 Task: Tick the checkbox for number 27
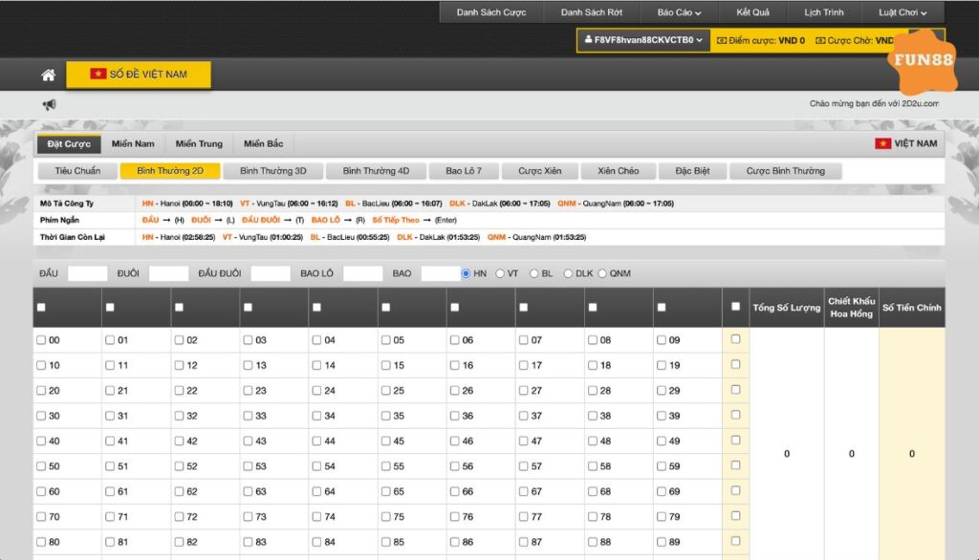pyautogui.click(x=523, y=390)
